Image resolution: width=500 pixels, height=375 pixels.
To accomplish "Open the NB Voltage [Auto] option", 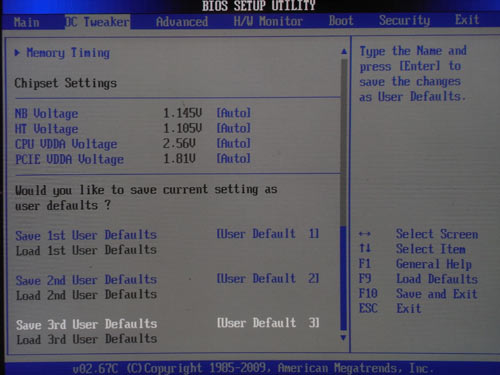I will (x=233, y=113).
